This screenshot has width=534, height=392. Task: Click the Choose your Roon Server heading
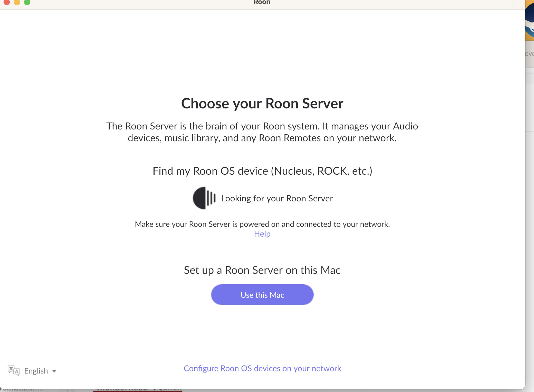click(x=262, y=103)
